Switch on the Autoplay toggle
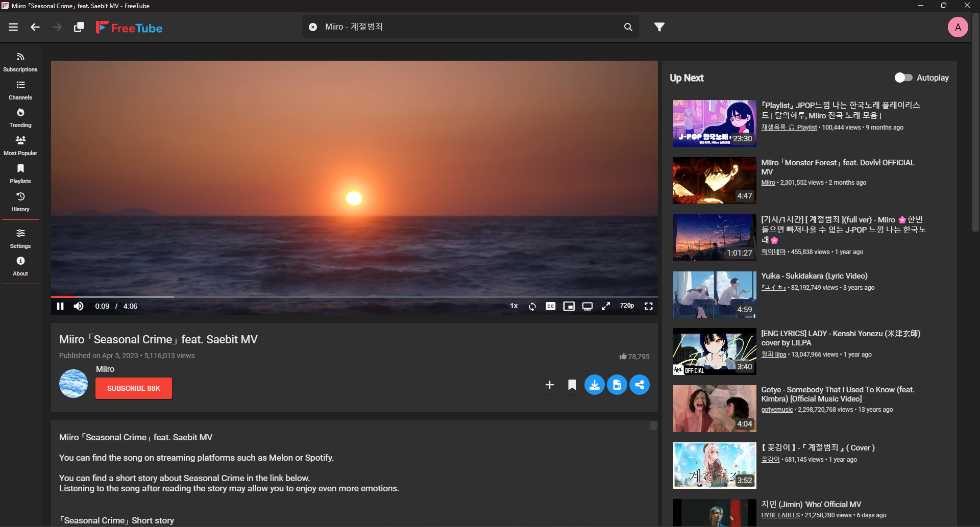980x527 pixels. (903, 78)
